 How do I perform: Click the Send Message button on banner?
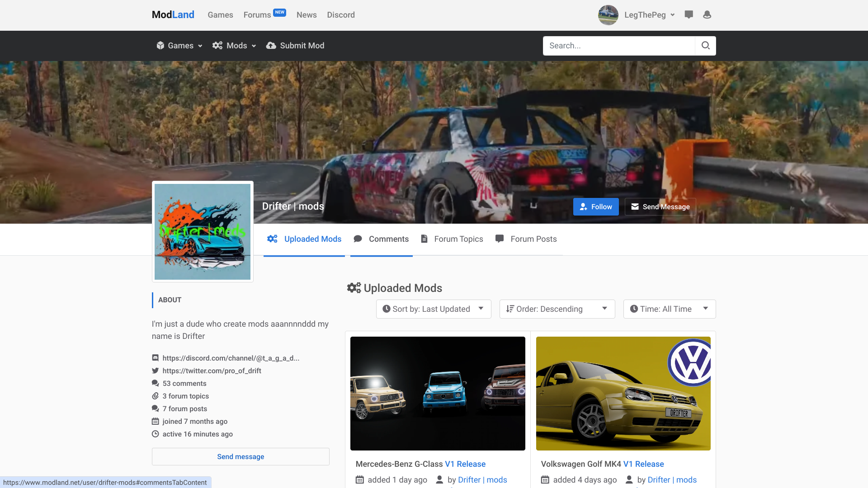click(660, 206)
